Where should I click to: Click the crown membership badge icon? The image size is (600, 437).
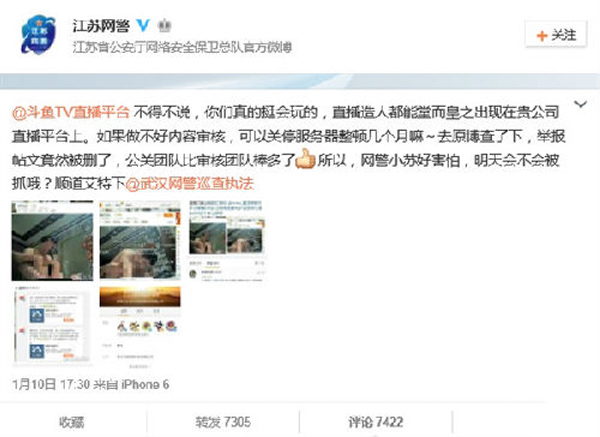point(165,26)
